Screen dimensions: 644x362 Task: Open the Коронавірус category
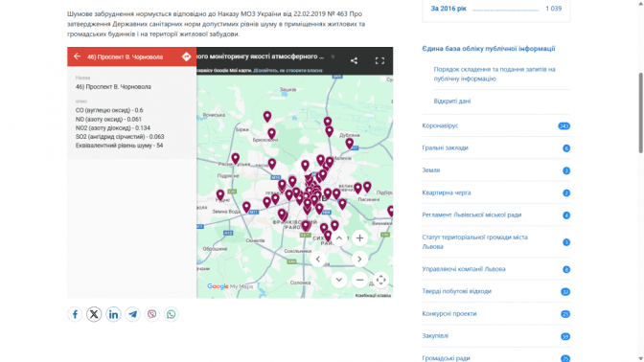(440, 125)
